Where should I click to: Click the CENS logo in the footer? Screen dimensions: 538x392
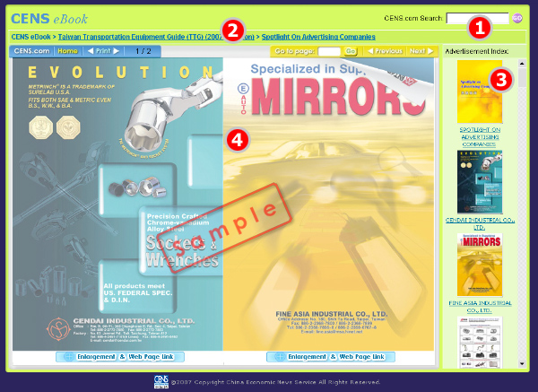[161, 380]
